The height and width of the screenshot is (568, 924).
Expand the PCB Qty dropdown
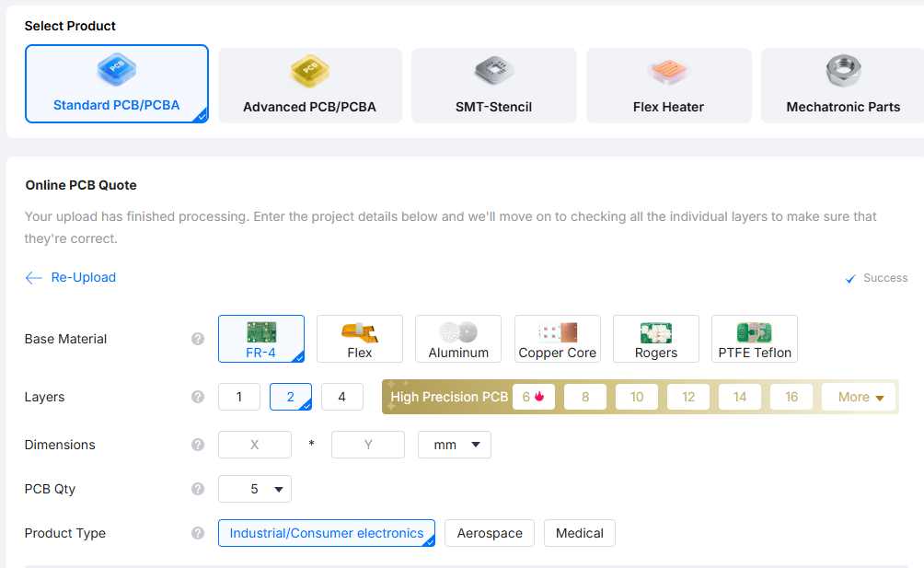tap(255, 489)
